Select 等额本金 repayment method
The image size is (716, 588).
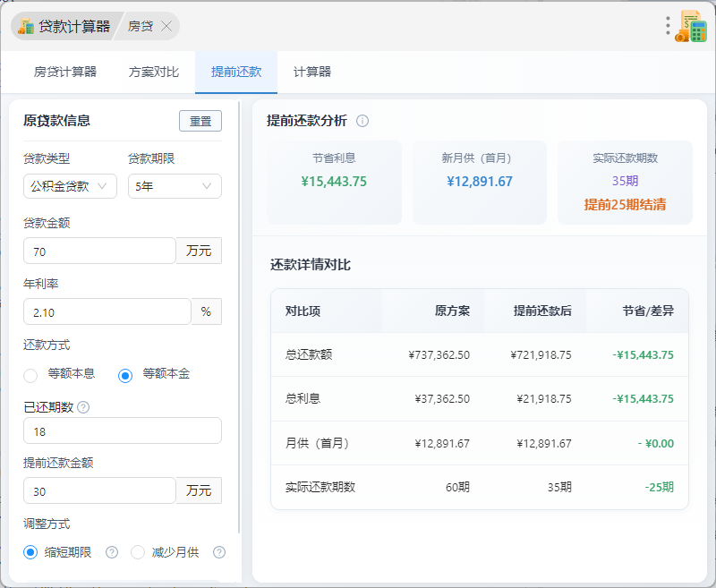point(126,375)
